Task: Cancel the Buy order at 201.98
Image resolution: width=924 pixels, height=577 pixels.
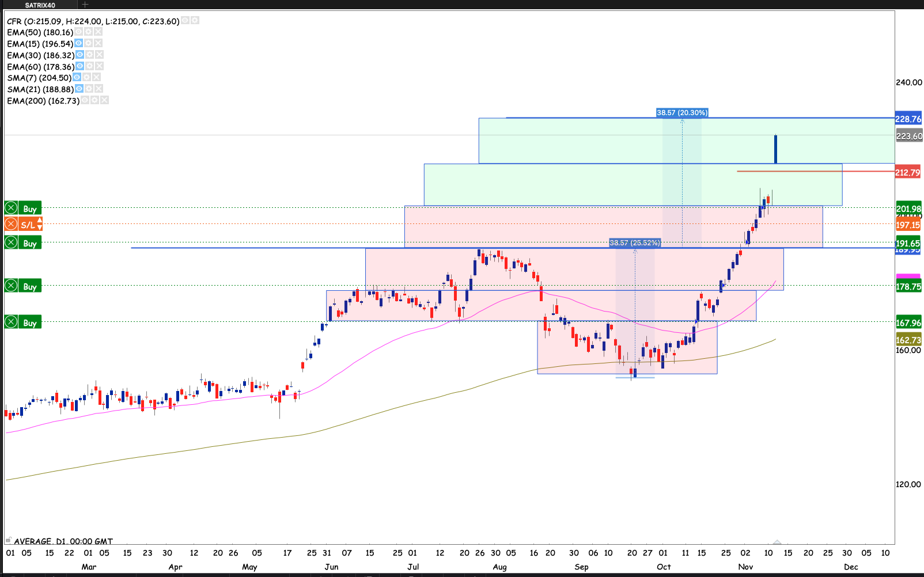Action: pos(11,208)
